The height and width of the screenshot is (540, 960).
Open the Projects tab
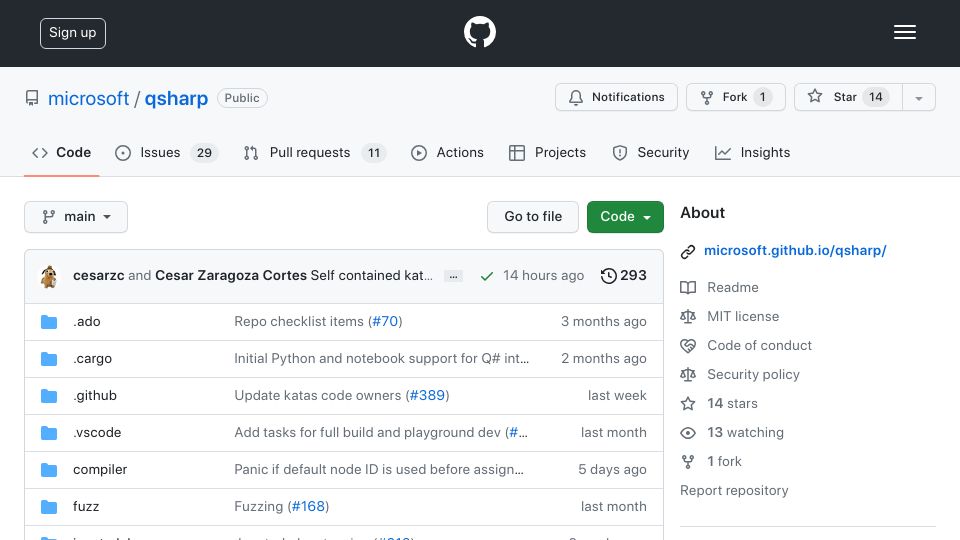(x=547, y=152)
